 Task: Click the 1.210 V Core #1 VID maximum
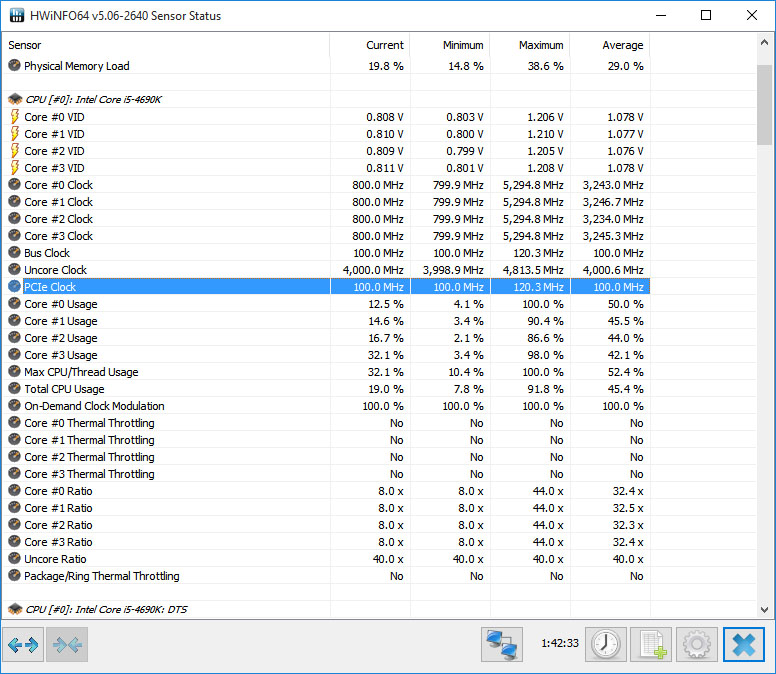coord(545,134)
